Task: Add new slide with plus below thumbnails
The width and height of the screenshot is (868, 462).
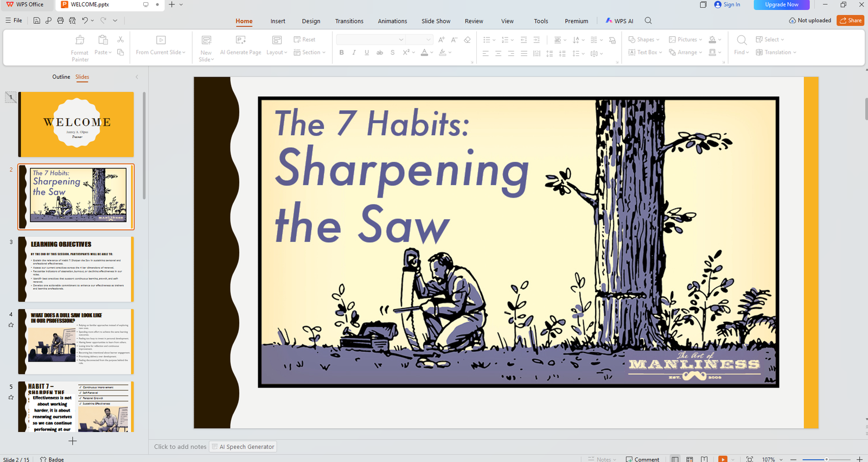Action: pyautogui.click(x=73, y=441)
